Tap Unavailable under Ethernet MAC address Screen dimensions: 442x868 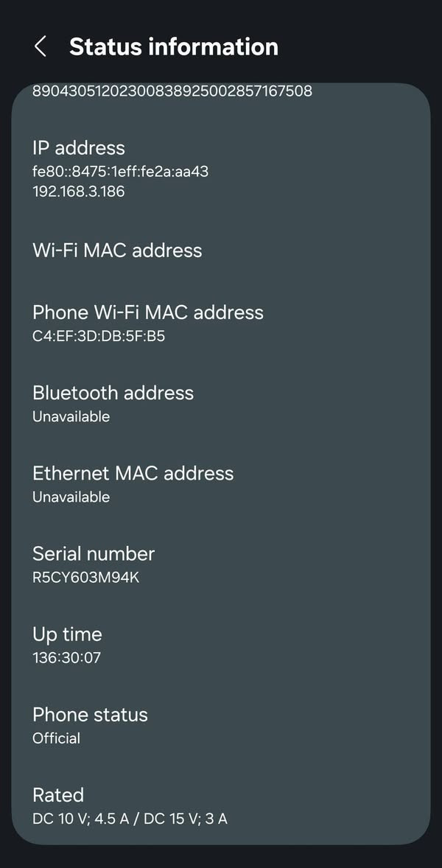tap(71, 497)
